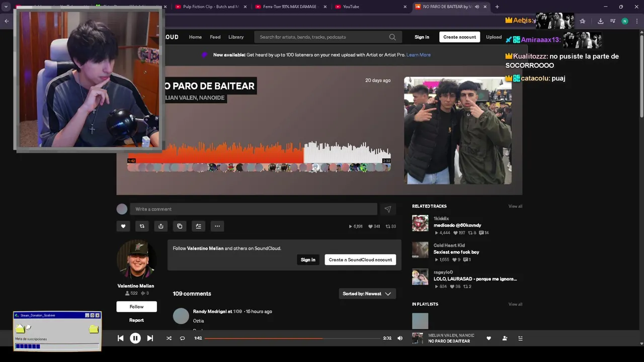Open the share icon under the comment box

[160, 226]
